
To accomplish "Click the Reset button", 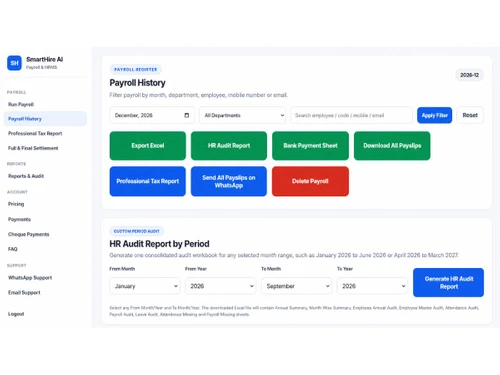I will 470,115.
